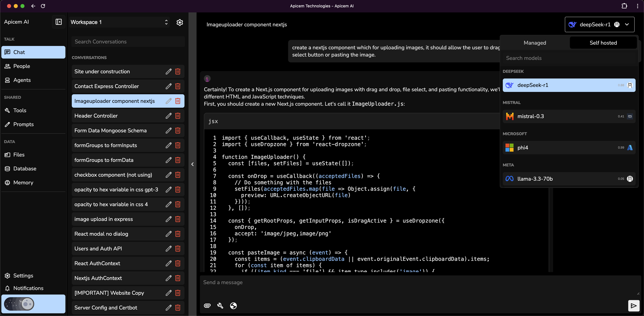Edit the Header Controller conversation name
The height and width of the screenshot is (316, 644).
(169, 116)
